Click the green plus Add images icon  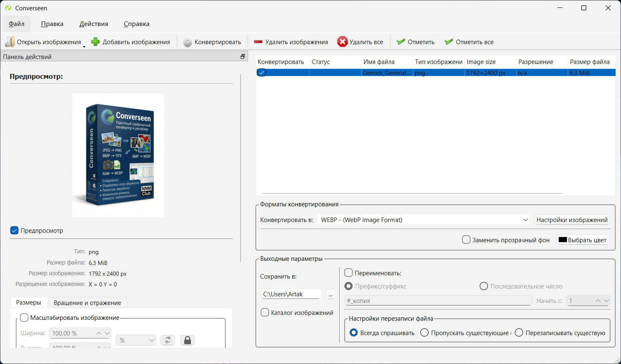95,42
